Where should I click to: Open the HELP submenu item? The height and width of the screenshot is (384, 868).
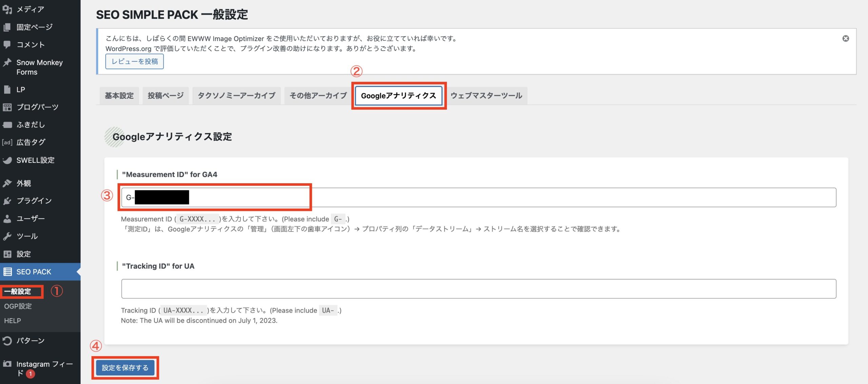(x=13, y=321)
